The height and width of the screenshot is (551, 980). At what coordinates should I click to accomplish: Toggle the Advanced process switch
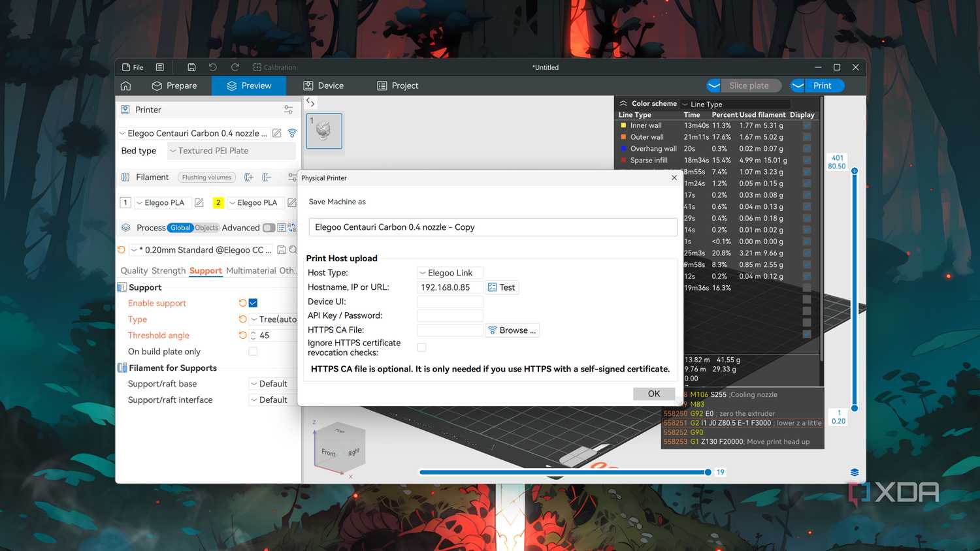pyautogui.click(x=269, y=228)
